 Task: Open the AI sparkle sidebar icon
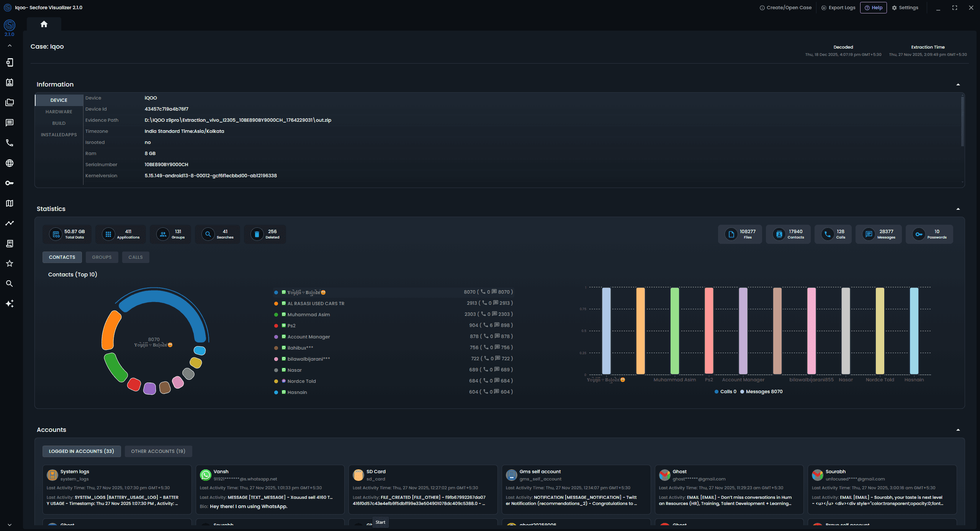10,304
